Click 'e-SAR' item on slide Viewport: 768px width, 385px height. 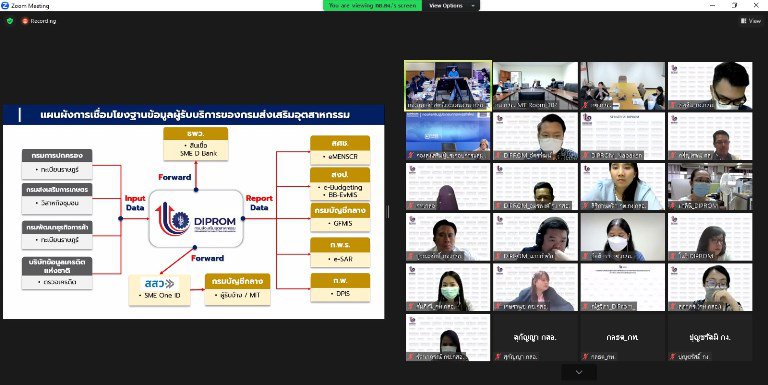[340, 259]
